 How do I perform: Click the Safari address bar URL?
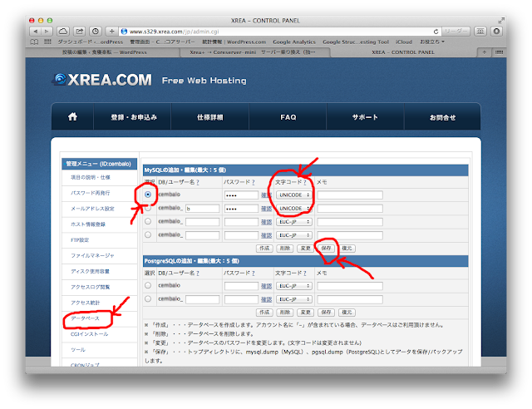174,32
